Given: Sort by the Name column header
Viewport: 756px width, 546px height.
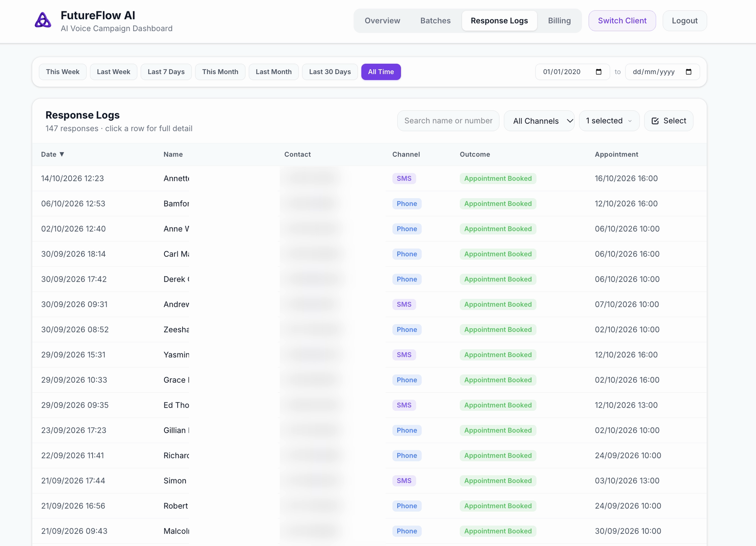Looking at the screenshot, I should [173, 154].
